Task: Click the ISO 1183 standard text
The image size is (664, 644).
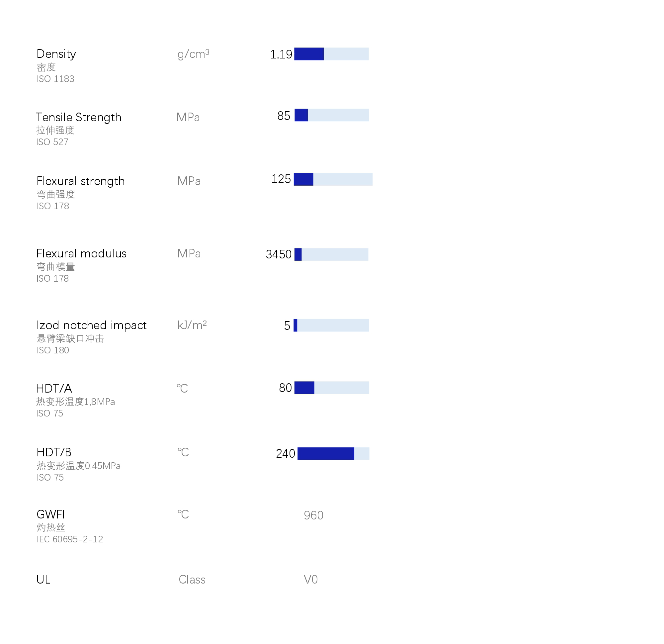Action: coord(55,79)
